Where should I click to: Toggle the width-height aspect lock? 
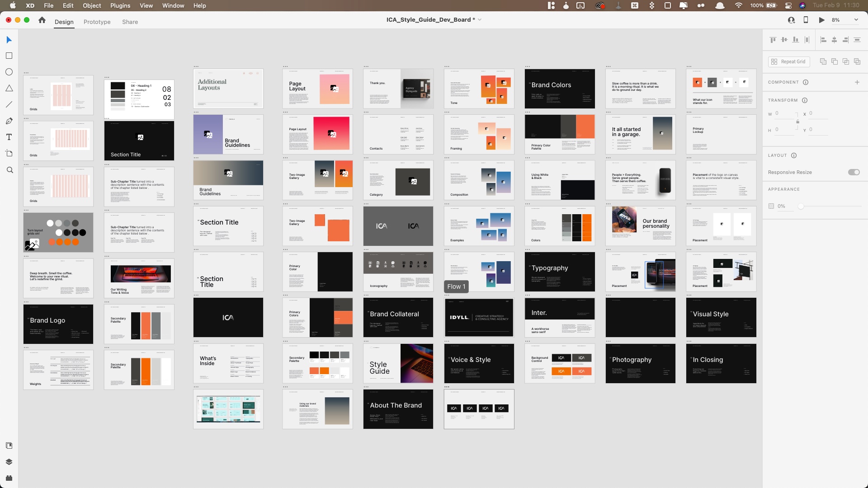pos(797,122)
